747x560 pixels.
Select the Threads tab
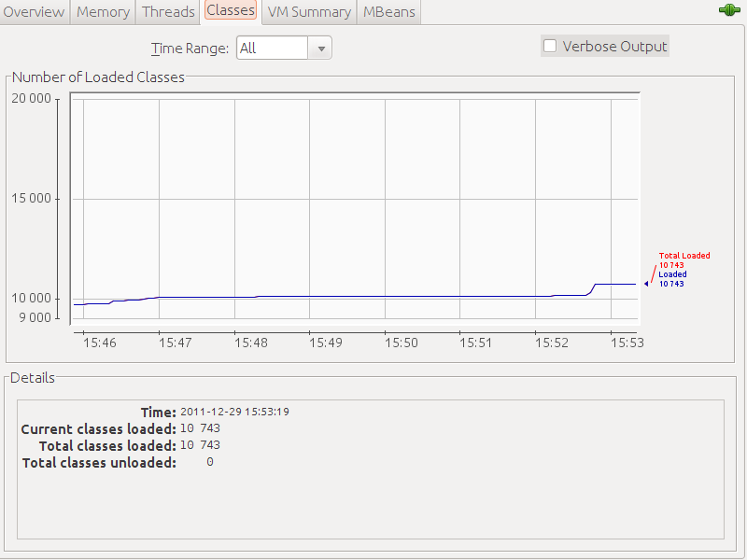coord(168,12)
